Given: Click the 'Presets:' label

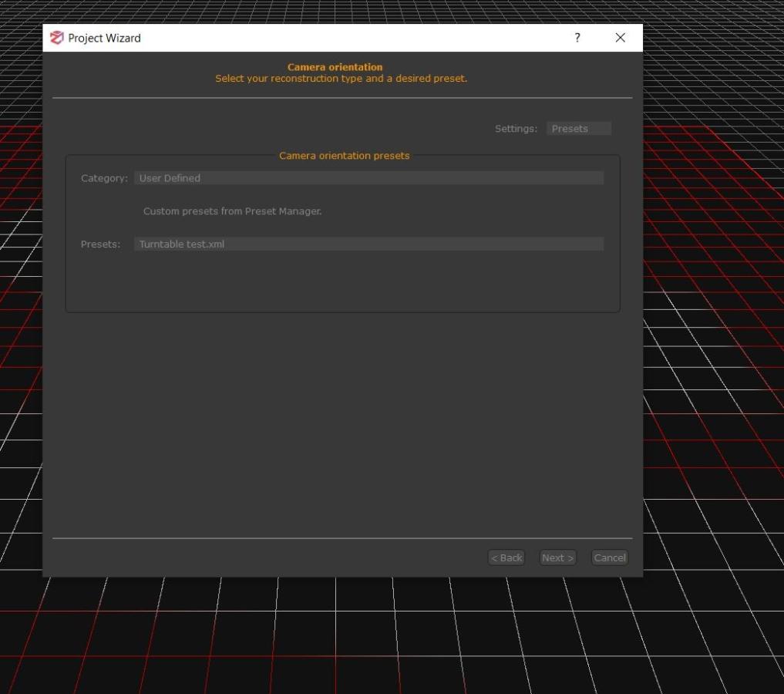Looking at the screenshot, I should 100,244.
